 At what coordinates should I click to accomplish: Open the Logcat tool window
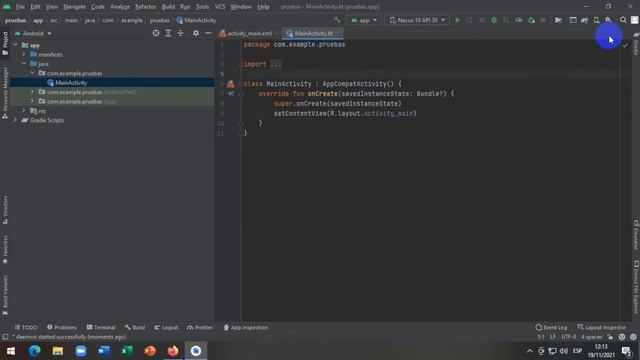coord(166,327)
